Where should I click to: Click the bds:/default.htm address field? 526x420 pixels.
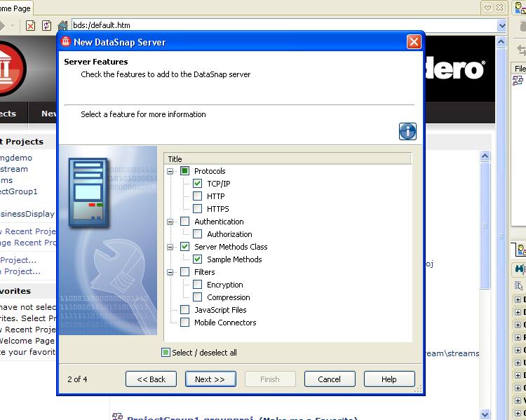[x=281, y=25]
